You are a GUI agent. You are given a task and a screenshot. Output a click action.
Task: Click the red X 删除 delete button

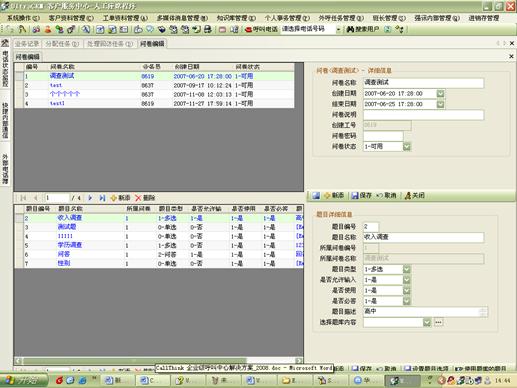145,198
